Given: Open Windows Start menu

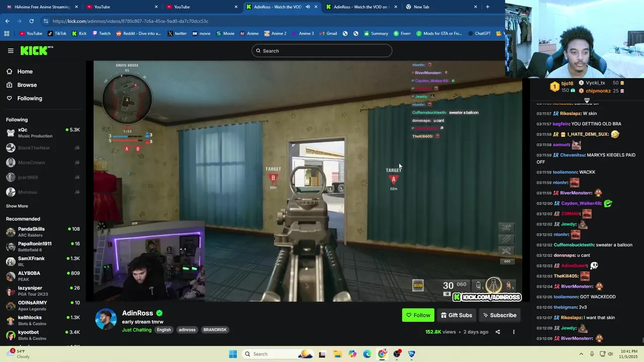Looking at the screenshot, I should tap(232, 354).
